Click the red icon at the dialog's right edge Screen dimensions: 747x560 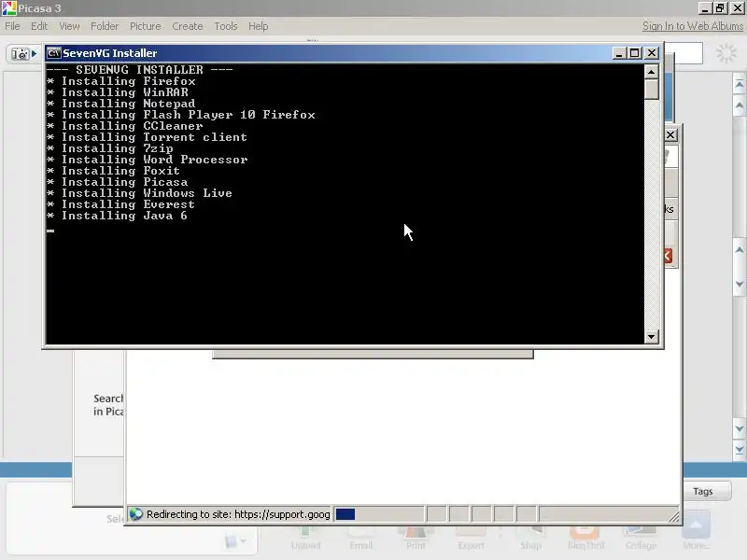point(669,256)
